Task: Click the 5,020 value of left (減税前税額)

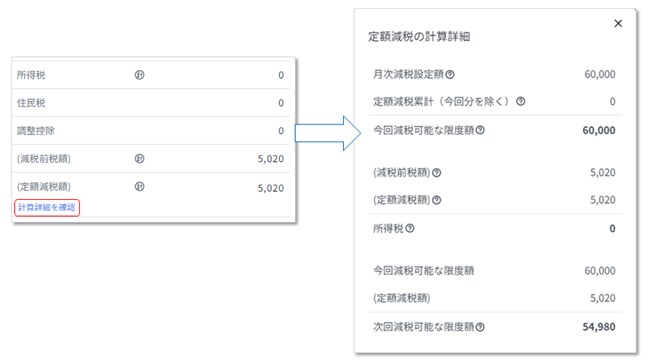Action: 271,159
